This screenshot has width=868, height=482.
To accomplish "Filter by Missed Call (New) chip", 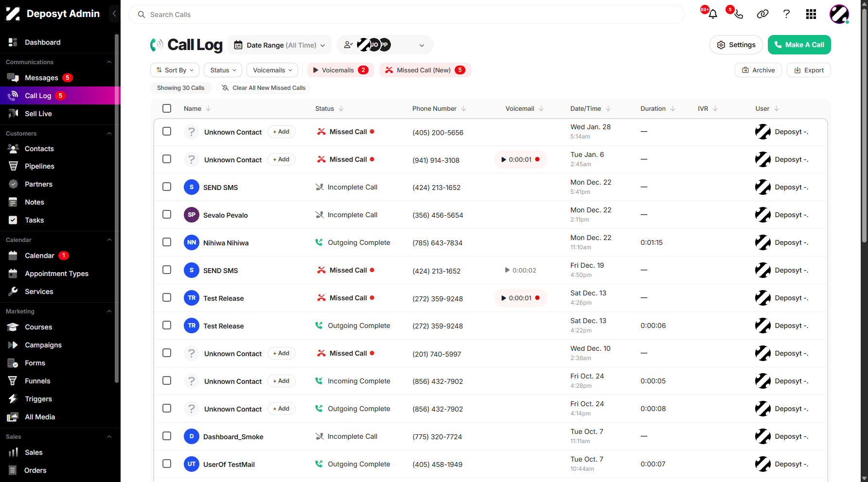I will tap(425, 70).
